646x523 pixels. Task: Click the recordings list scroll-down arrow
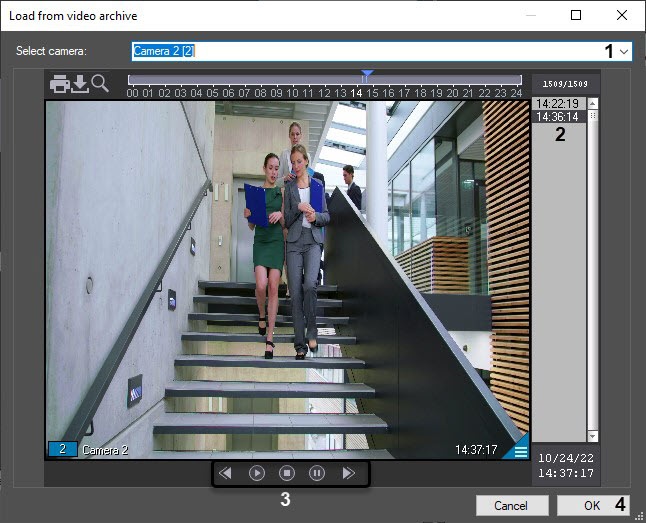pyautogui.click(x=593, y=437)
